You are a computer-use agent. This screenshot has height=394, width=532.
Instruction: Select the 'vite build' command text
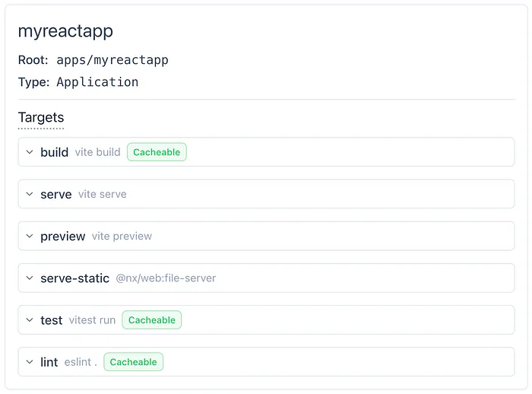97,152
